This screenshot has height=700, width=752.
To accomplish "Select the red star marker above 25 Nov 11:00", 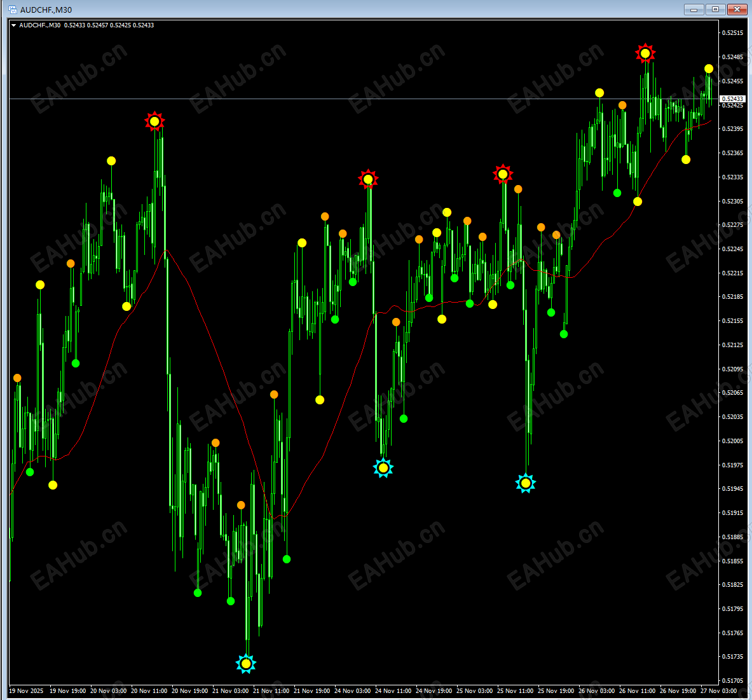I will 503,174.
